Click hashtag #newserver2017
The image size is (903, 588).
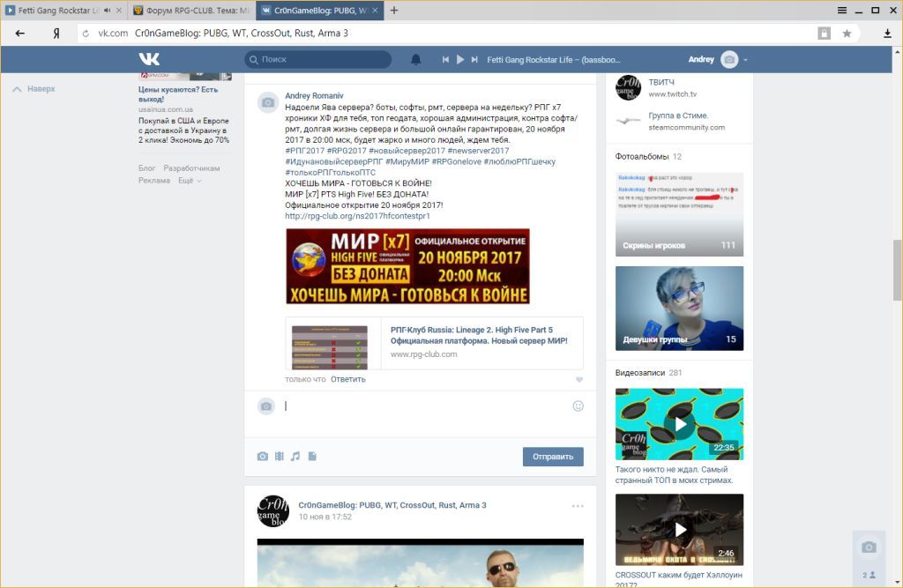tap(478, 151)
